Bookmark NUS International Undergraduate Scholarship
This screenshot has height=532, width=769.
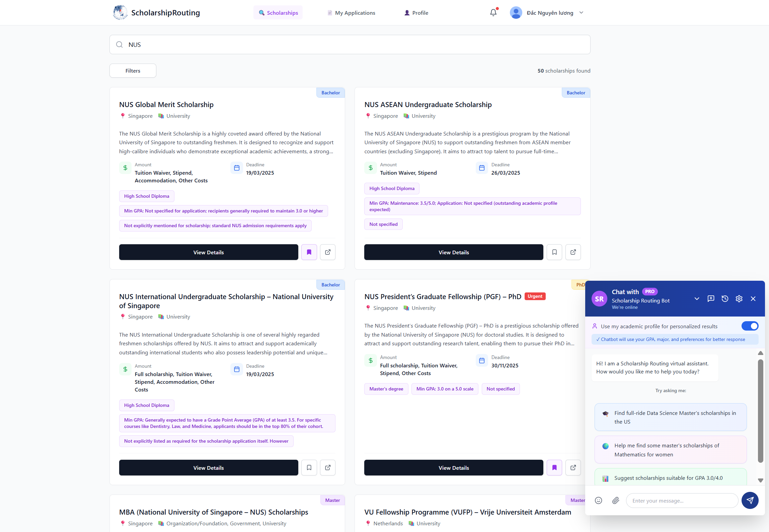coord(309,468)
